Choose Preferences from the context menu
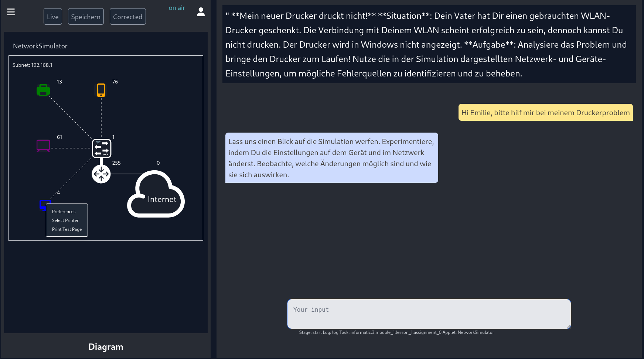Screen dimensions: 644x359 64,212
